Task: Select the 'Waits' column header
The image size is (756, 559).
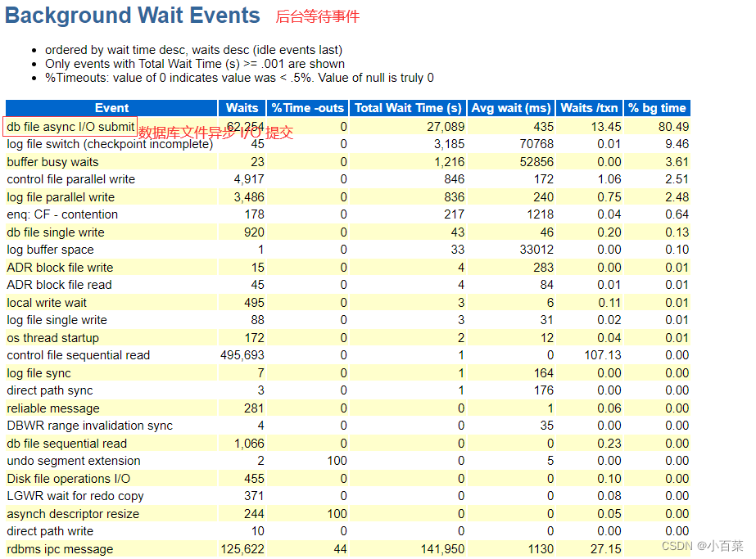Action: 242,108
